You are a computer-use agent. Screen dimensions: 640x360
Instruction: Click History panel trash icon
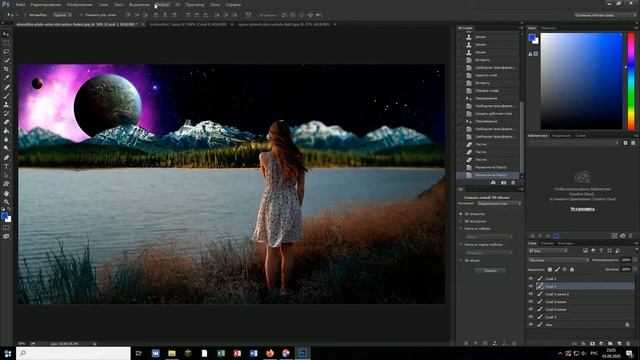point(513,183)
